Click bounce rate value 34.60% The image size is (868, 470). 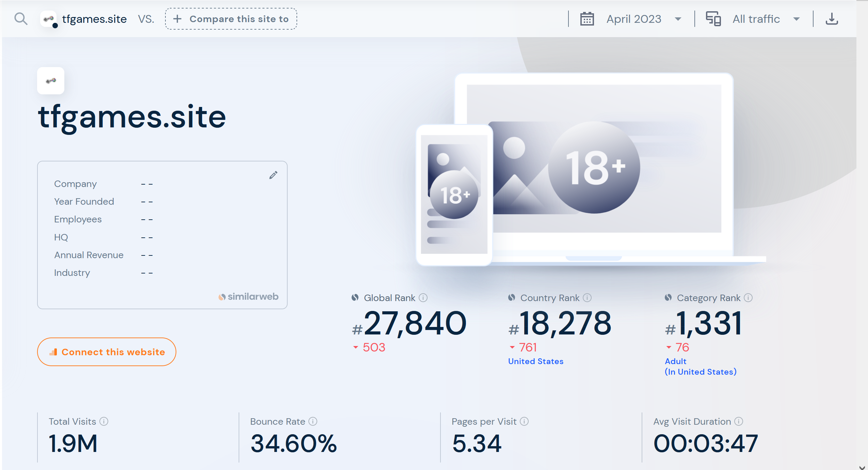pos(294,444)
